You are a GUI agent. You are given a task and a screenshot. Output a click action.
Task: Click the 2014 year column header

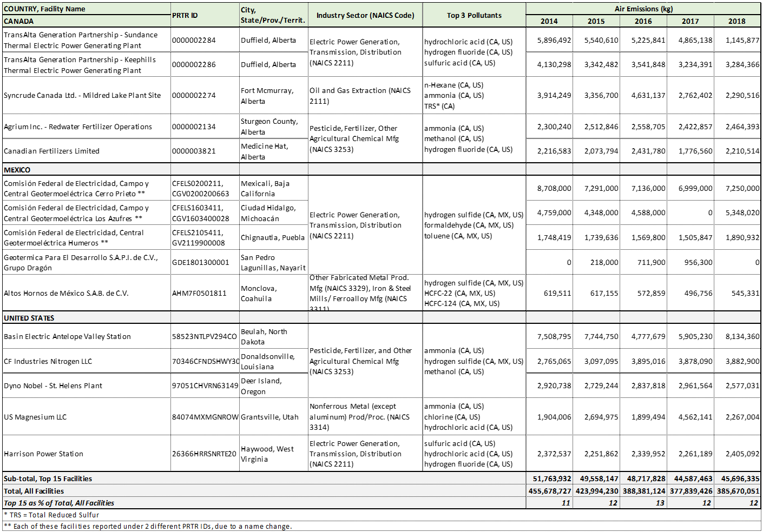549,21
